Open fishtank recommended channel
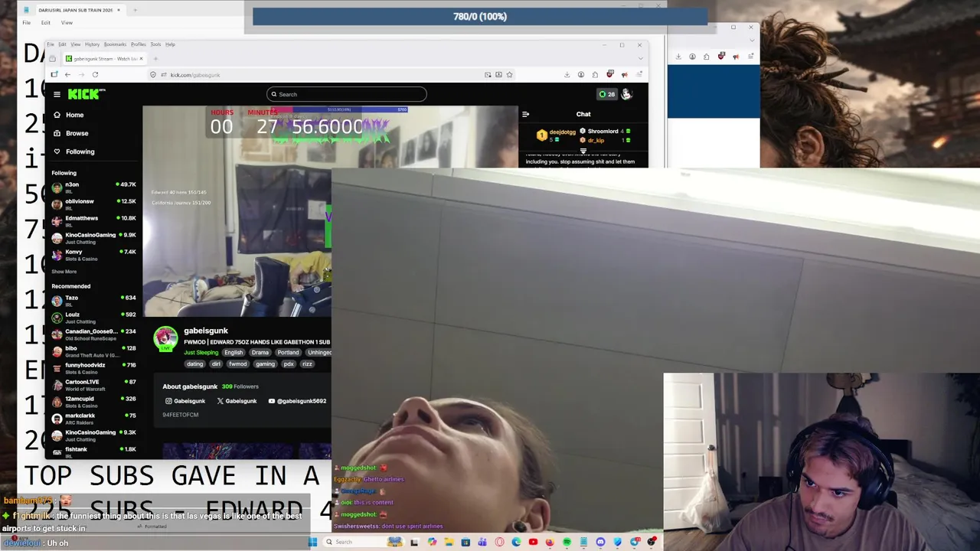Viewport: 980px width, 551px height. (93, 452)
